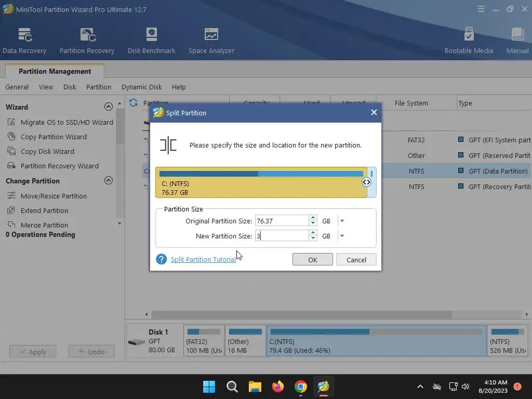This screenshot has width=532, height=399.
Task: Click the help question mark icon in the dialog
Action: click(x=161, y=259)
